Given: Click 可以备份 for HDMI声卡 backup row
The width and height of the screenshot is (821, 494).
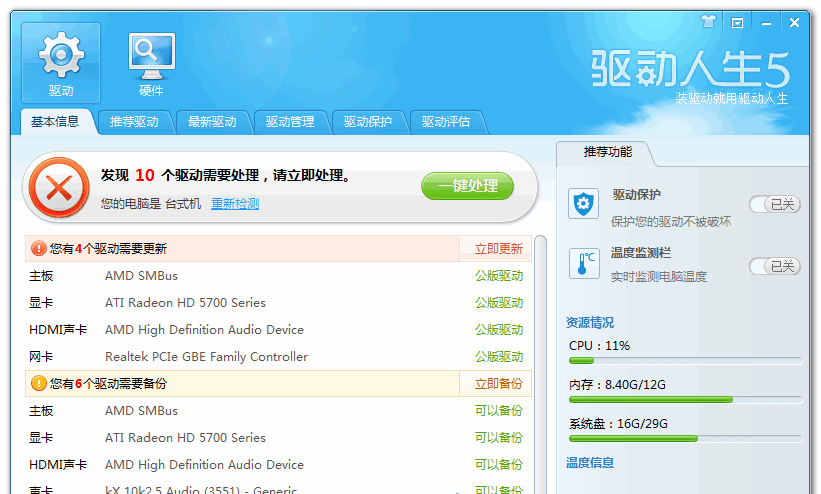Looking at the screenshot, I should (498, 465).
